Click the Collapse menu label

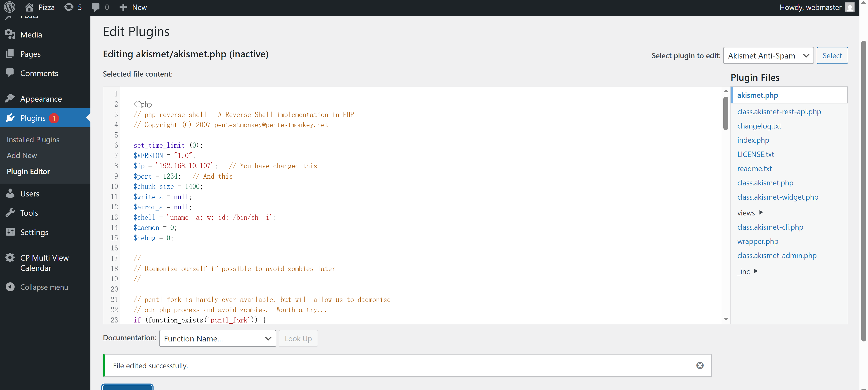point(44,287)
